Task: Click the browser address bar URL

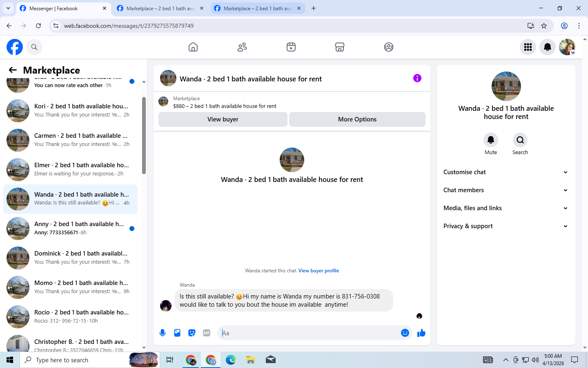Action: tap(129, 26)
